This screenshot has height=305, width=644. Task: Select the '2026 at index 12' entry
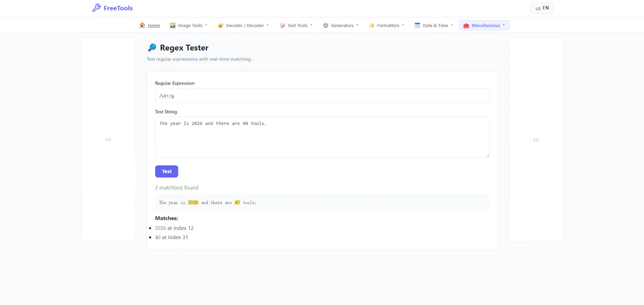point(174,228)
